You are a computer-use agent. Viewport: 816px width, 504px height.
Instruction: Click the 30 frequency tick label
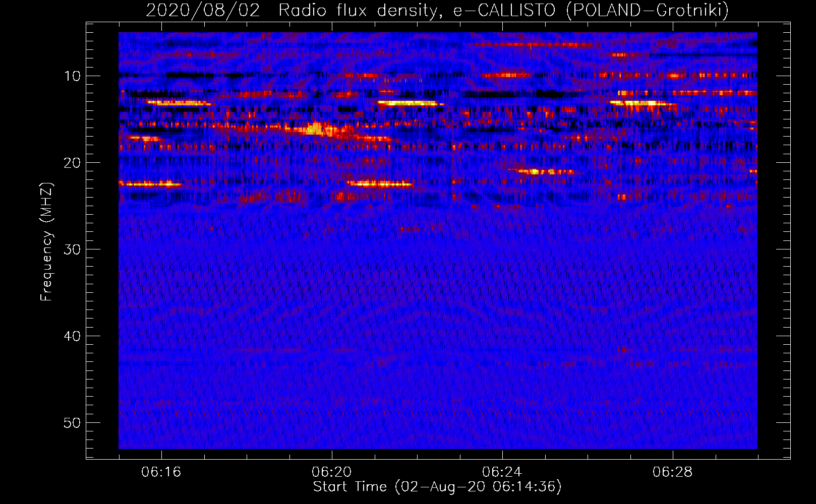(x=72, y=249)
